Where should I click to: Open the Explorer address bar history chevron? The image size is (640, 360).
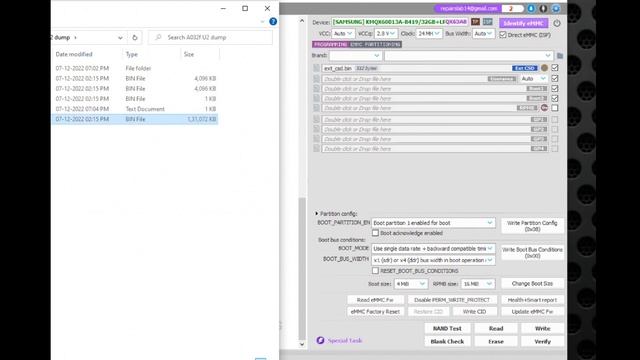[120, 38]
